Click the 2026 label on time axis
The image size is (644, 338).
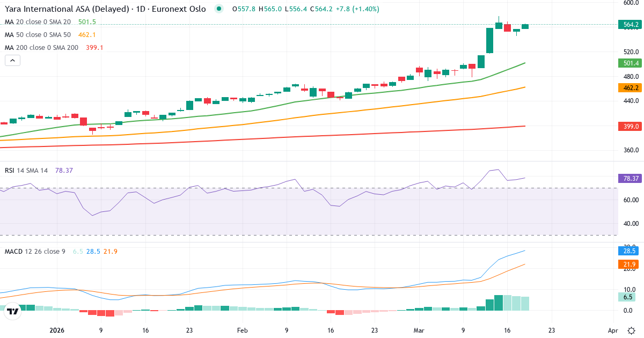pos(57,331)
